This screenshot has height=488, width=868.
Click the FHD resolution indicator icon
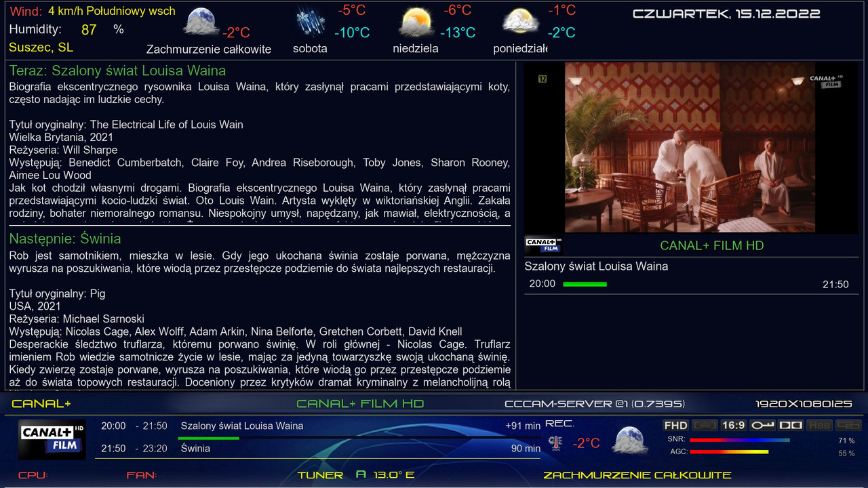[675, 425]
